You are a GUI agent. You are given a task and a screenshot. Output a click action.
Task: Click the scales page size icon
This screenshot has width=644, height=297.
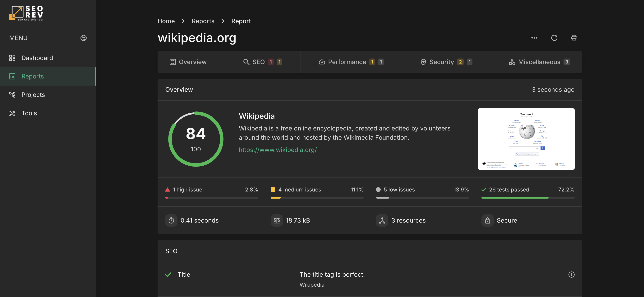(277, 220)
